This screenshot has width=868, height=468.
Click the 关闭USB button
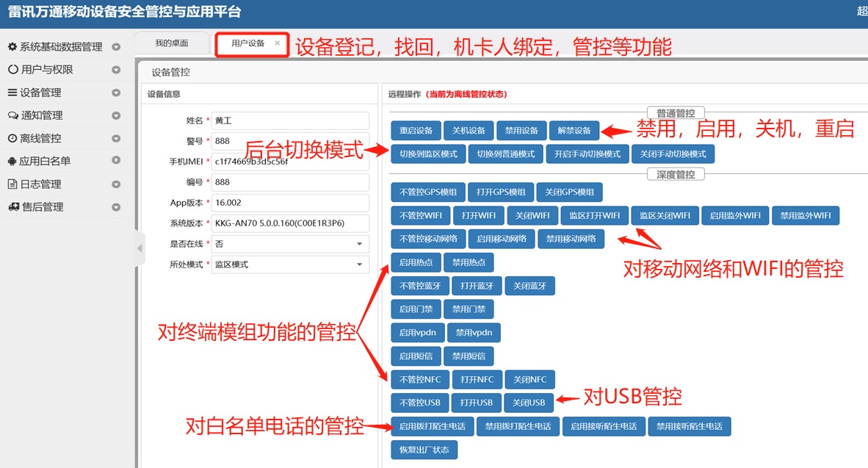click(529, 403)
